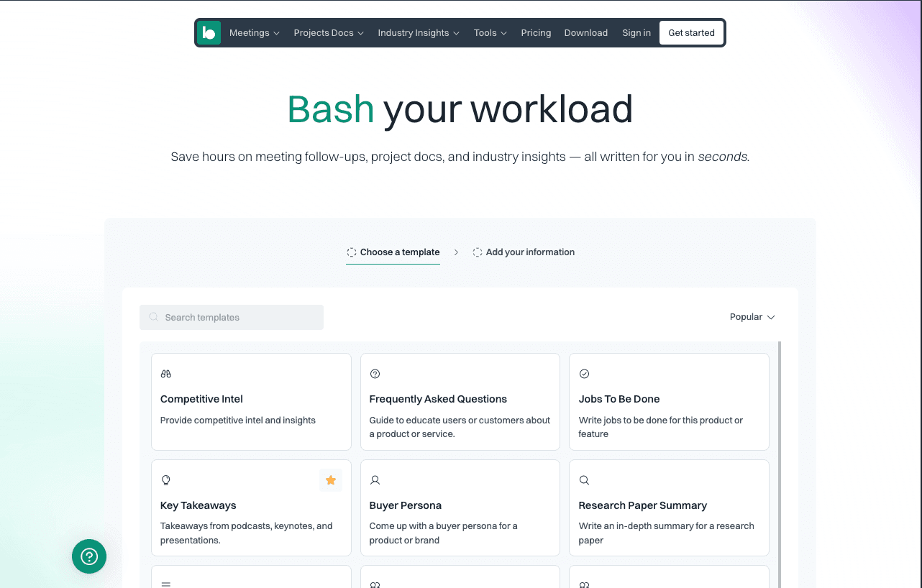Image resolution: width=922 pixels, height=588 pixels.
Task: Expand the Industry Insights menu
Action: pyautogui.click(x=418, y=33)
